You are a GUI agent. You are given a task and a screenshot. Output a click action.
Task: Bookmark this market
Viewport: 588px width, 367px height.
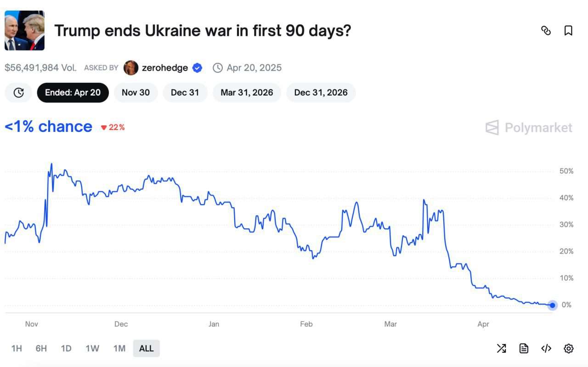coord(568,31)
